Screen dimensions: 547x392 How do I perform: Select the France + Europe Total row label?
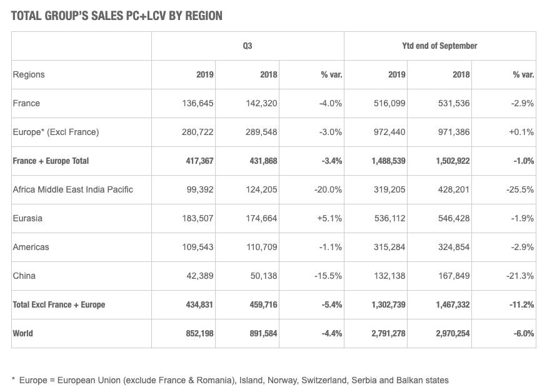click(x=51, y=161)
